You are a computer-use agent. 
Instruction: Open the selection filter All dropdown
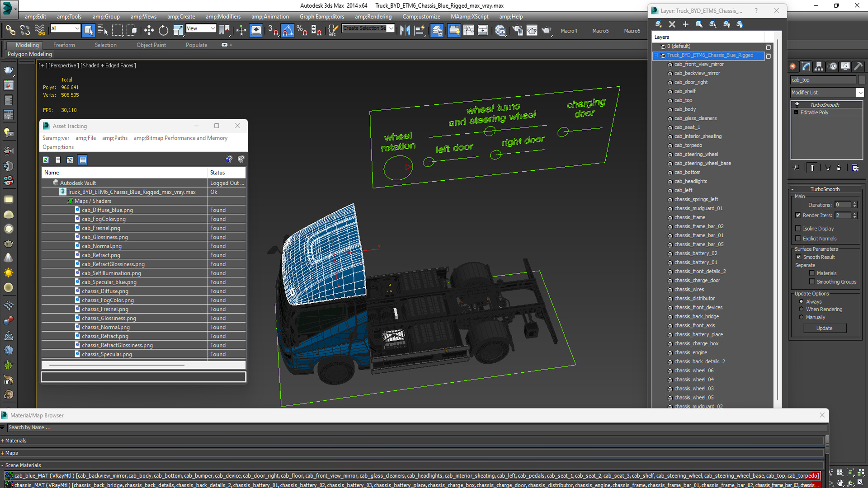coord(76,28)
